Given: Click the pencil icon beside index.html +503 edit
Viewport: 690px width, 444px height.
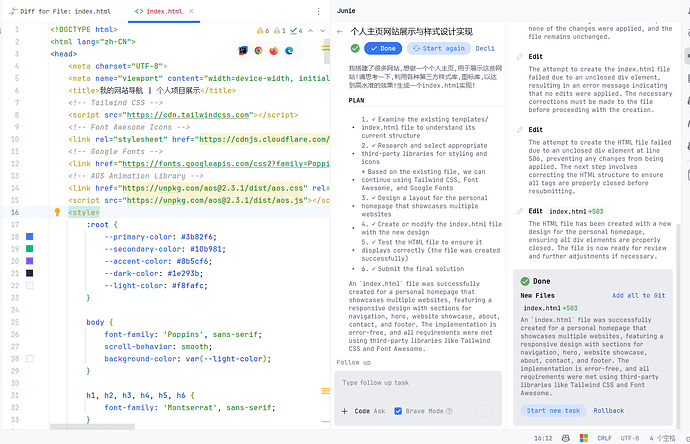Looking at the screenshot, I should coord(520,211).
